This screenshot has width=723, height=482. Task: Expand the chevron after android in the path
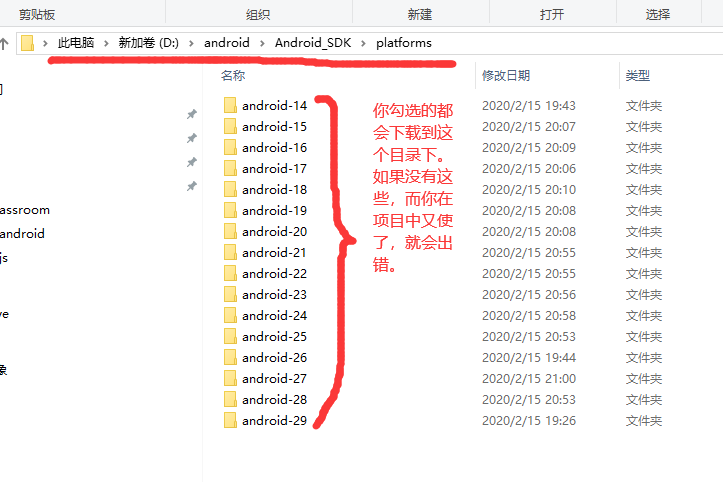[x=262, y=43]
